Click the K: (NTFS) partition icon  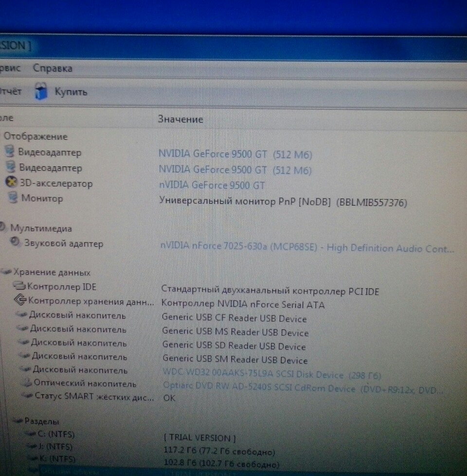point(33,458)
